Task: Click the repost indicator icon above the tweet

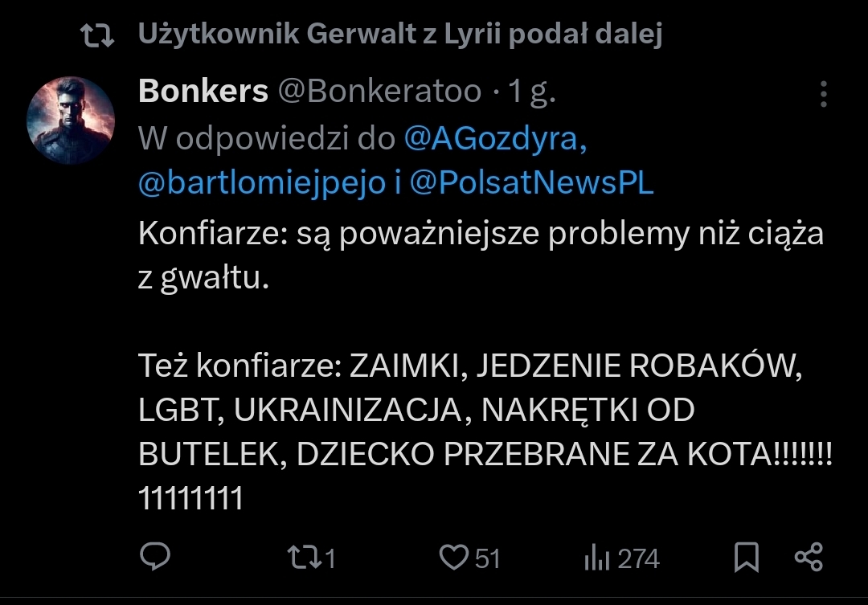Action: click(x=100, y=34)
